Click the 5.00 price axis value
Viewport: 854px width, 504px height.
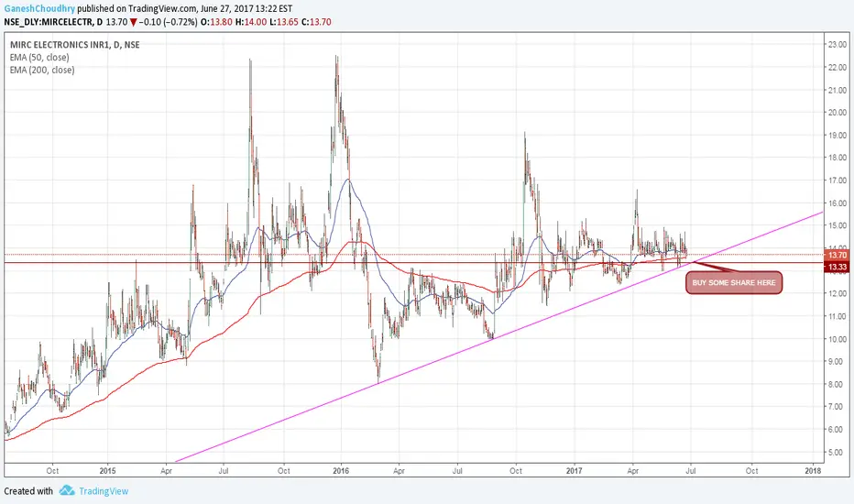pos(838,452)
